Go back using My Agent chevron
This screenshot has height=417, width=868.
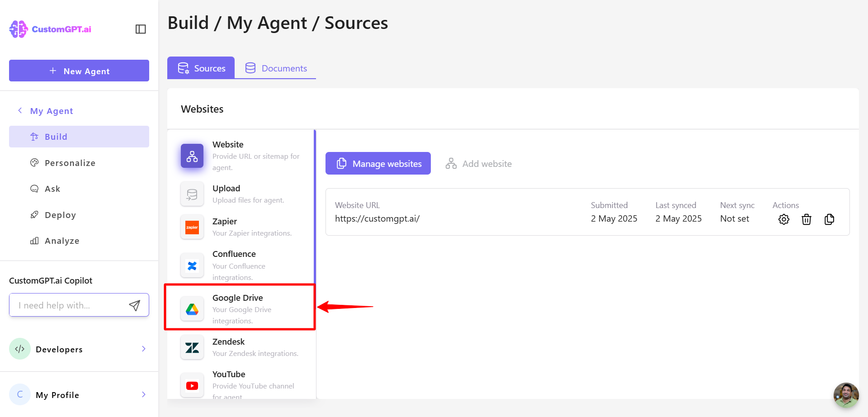click(20, 110)
